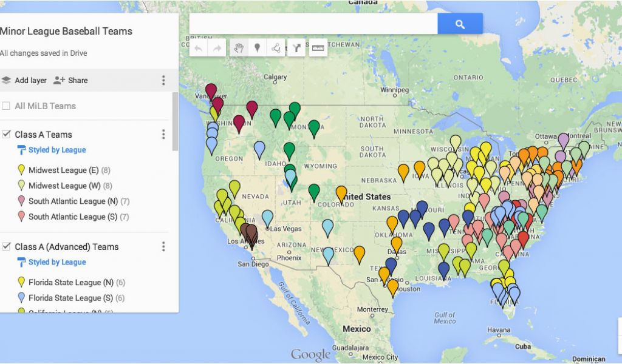This screenshot has width=622, height=364.
Task: Select the South Atlantic League (S) legend label
Action: click(73, 217)
